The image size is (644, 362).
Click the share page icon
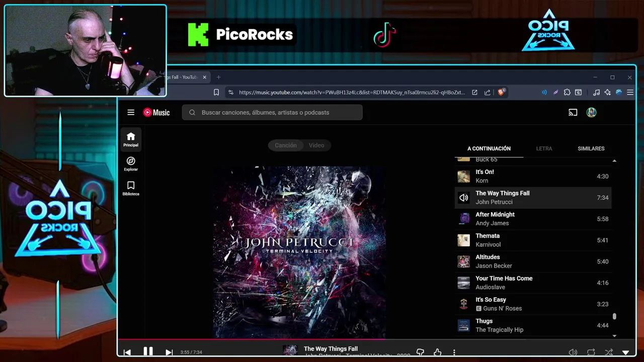point(487,93)
